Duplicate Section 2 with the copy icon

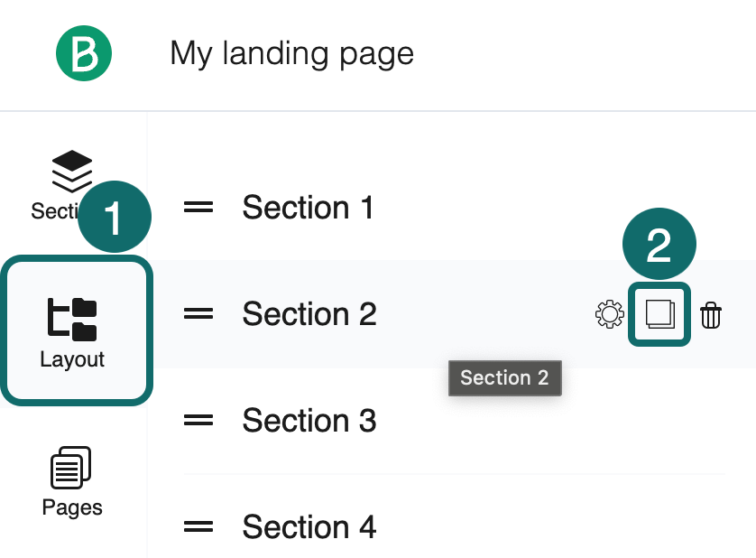click(659, 314)
